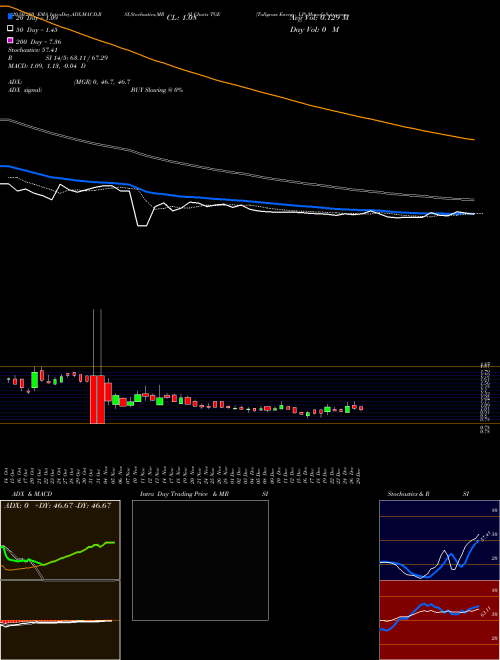Click the blue Stochastics sub-chart panel
The image size is (500, 660).
439,540
